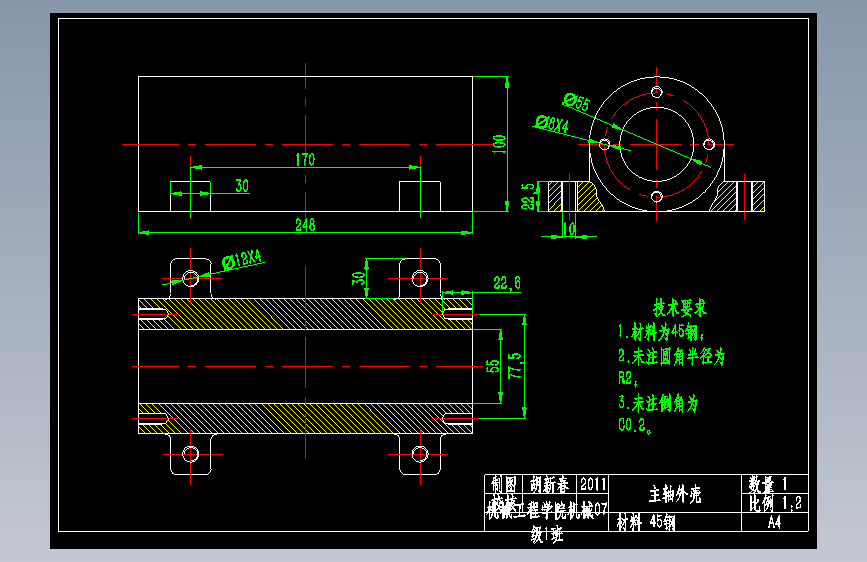Click the 级1班 text below the title block
The width and height of the screenshot is (867, 562).
point(546,534)
